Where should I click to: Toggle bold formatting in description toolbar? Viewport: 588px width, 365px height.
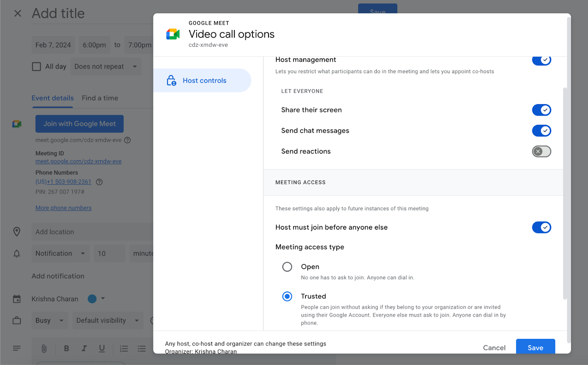click(x=67, y=348)
